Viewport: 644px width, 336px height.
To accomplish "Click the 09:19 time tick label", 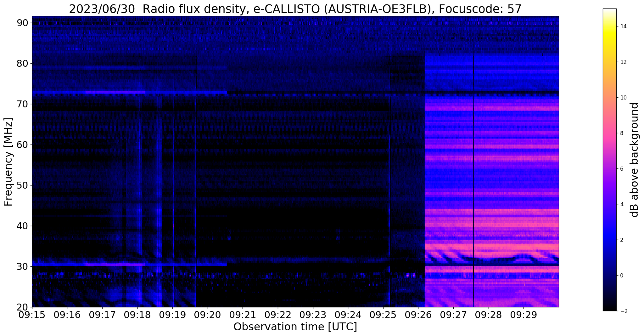I will pyautogui.click(x=172, y=314).
